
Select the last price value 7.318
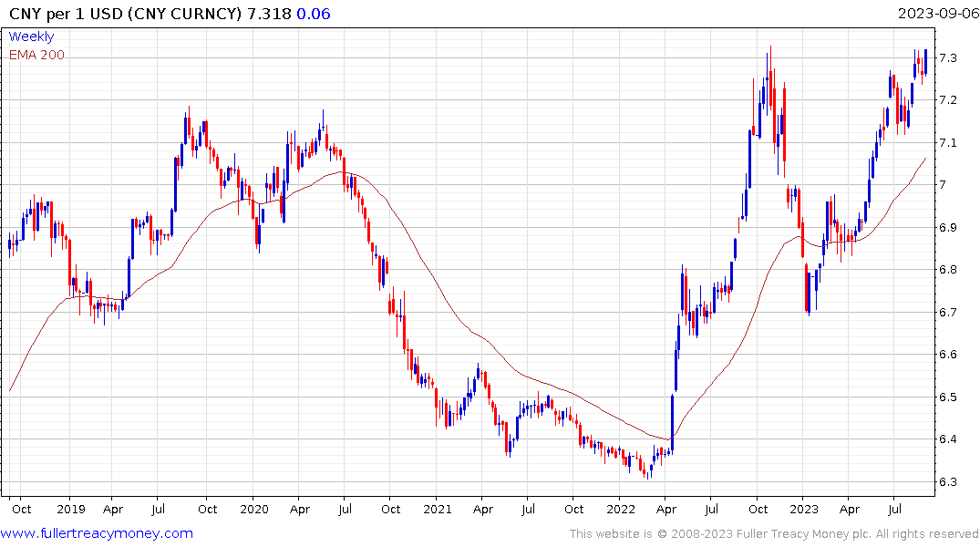[269, 14]
